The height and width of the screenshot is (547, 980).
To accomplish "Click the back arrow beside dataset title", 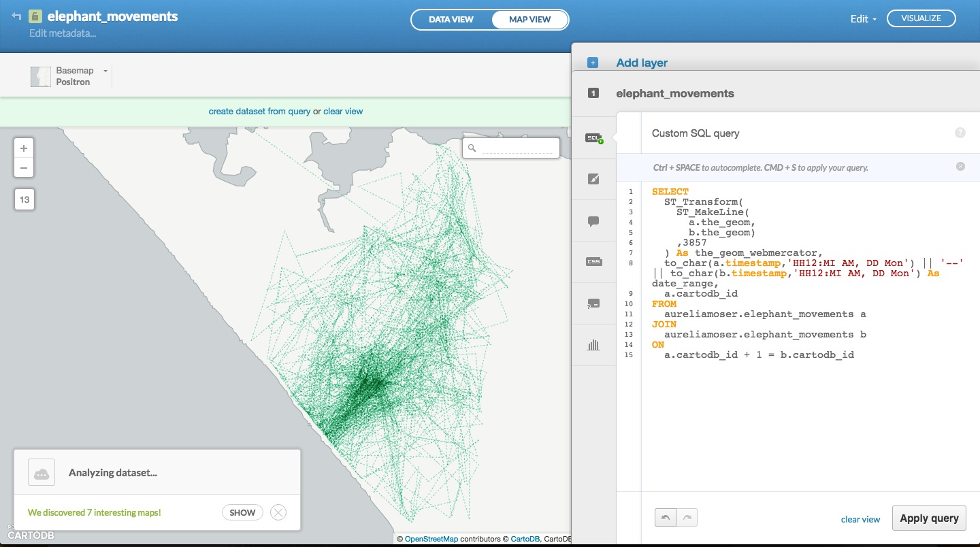I will [16, 16].
